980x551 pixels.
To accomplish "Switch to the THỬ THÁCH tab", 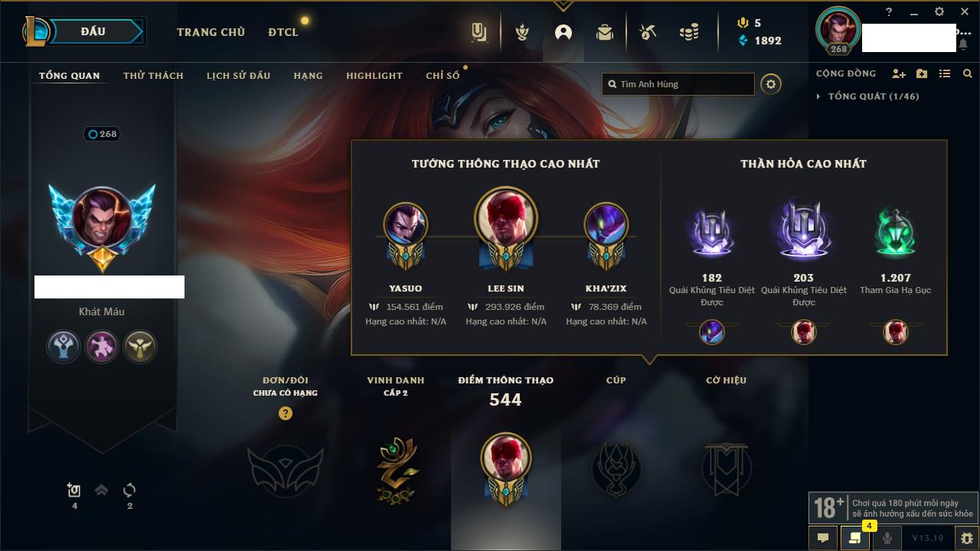I will 153,76.
